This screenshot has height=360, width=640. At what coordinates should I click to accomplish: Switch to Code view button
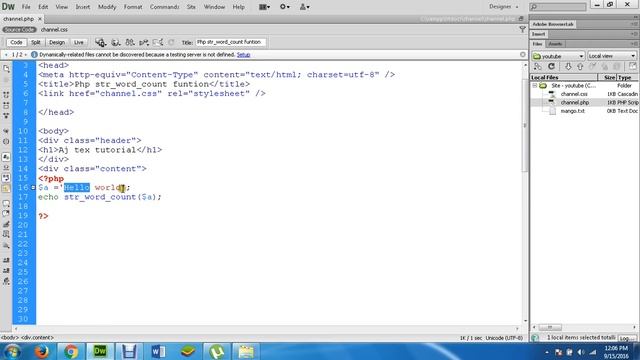(16, 42)
